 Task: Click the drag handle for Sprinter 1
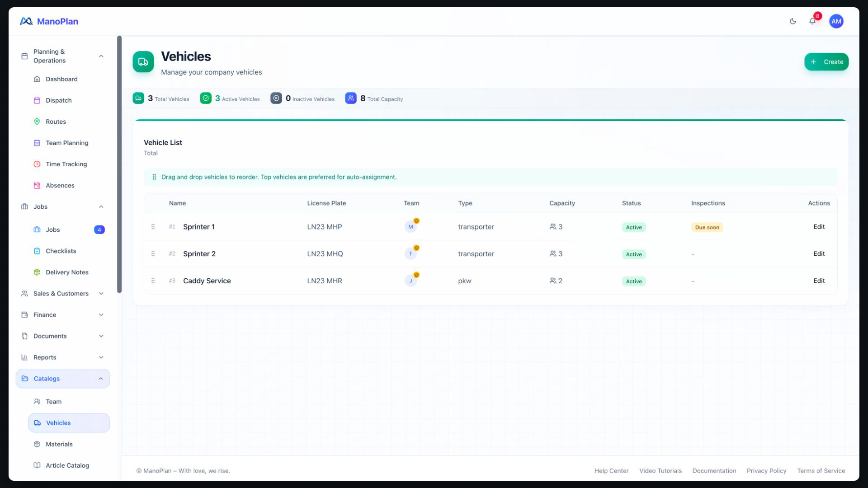tap(153, 227)
